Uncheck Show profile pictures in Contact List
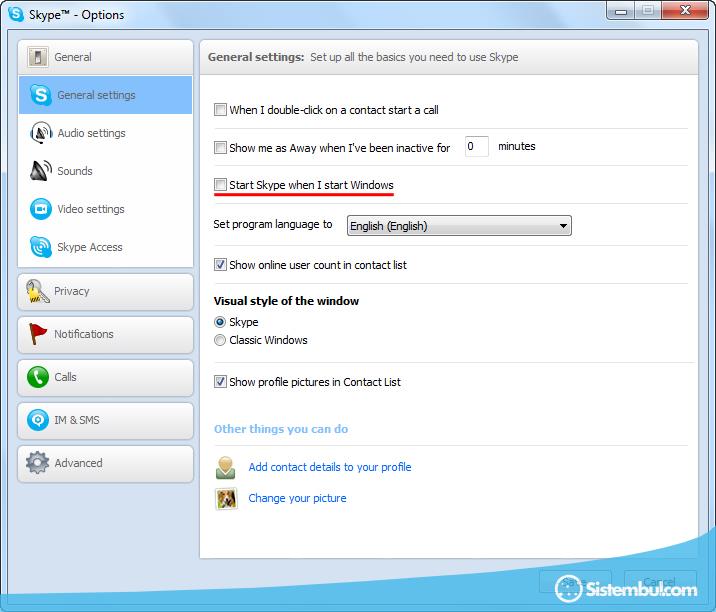Image resolution: width=716 pixels, height=612 pixels. point(220,381)
